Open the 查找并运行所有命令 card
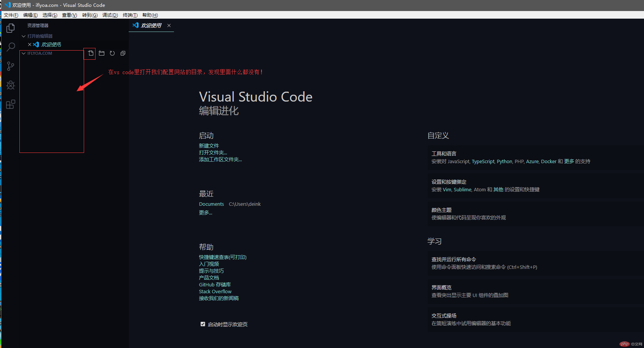 tap(535, 263)
